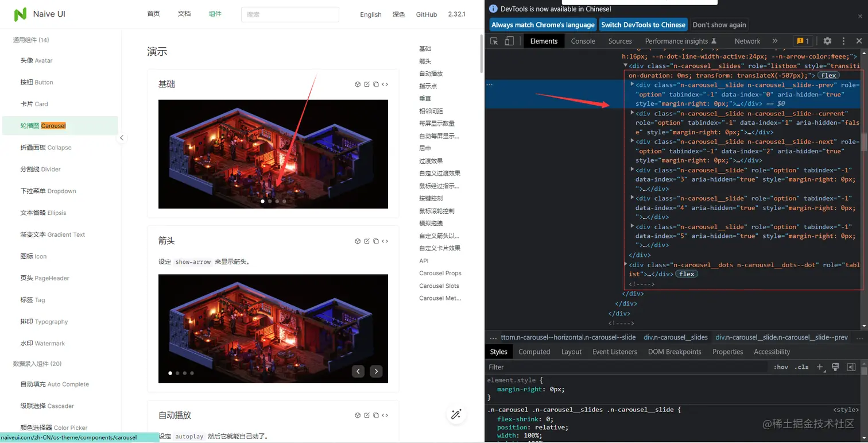Image resolution: width=868 pixels, height=443 pixels.
Task: Open CodeSandbox icon in 箭头 demo card
Action: [x=358, y=241]
